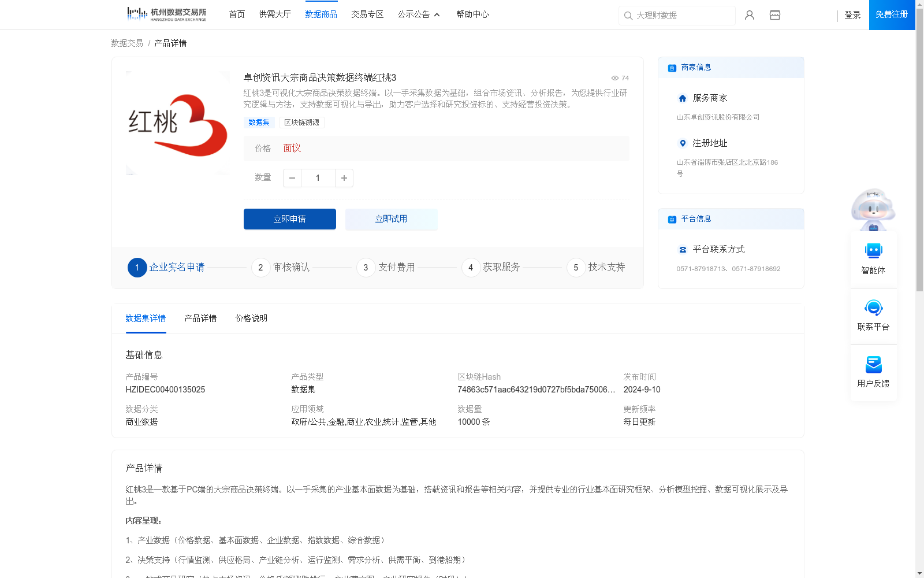Click the 立即试用 trial button
Image resolution: width=924 pixels, height=578 pixels.
tap(391, 219)
